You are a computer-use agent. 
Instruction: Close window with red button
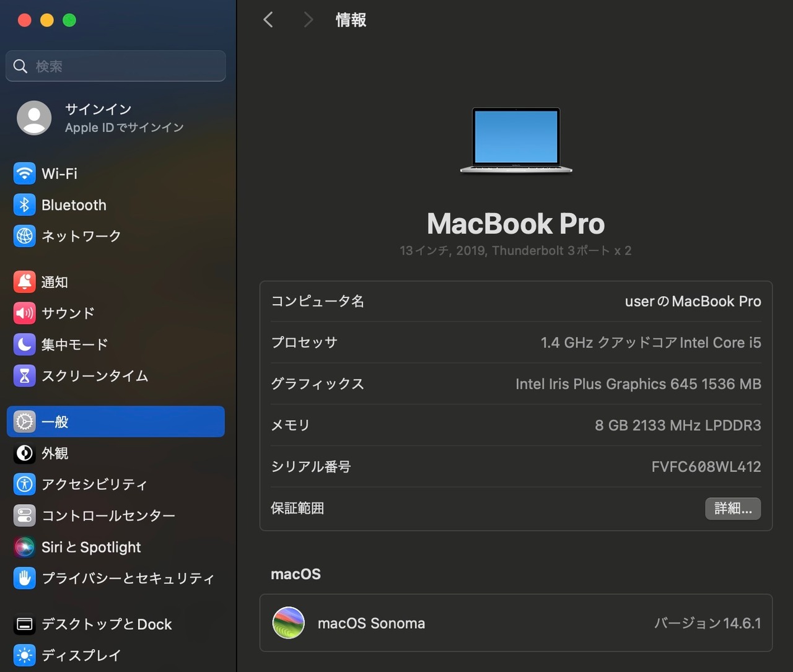pyautogui.click(x=25, y=20)
